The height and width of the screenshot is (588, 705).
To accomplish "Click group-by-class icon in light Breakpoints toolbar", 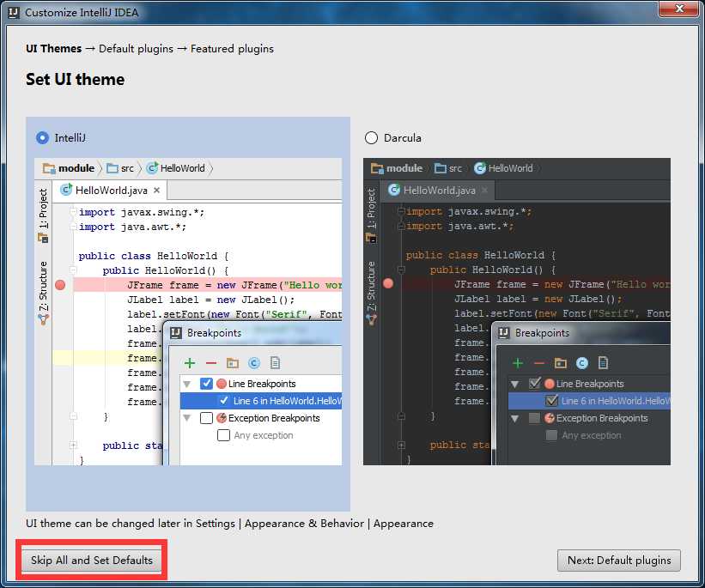I will (254, 363).
